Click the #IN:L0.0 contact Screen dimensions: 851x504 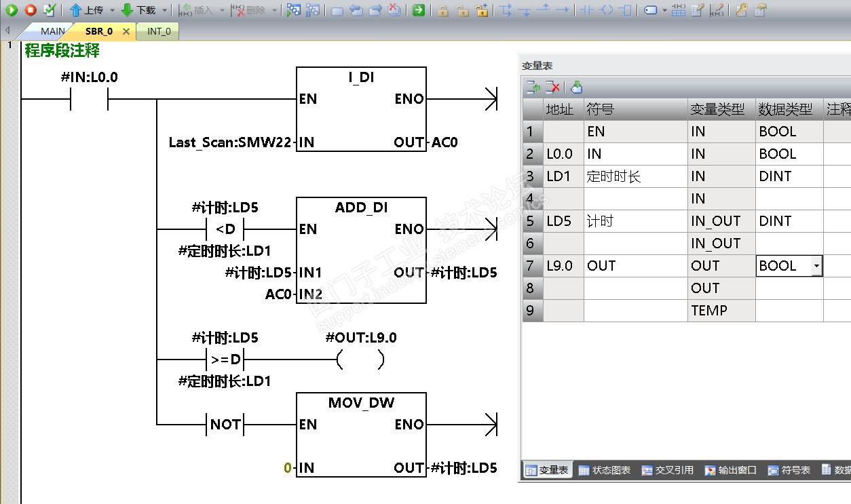click(x=90, y=99)
